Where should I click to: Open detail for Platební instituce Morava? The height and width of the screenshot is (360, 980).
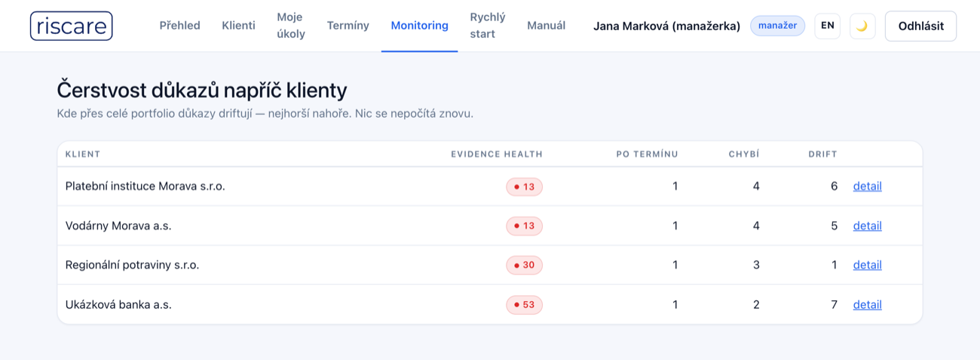click(x=867, y=186)
